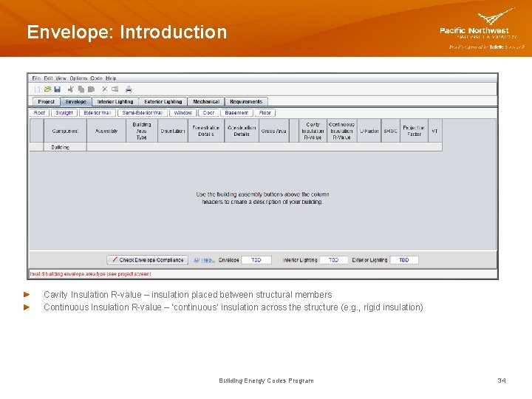
Task: Add a Floor assembly
Action: coord(265,112)
